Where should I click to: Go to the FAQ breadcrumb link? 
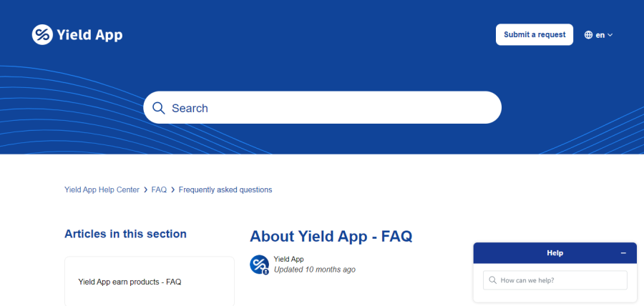(159, 190)
